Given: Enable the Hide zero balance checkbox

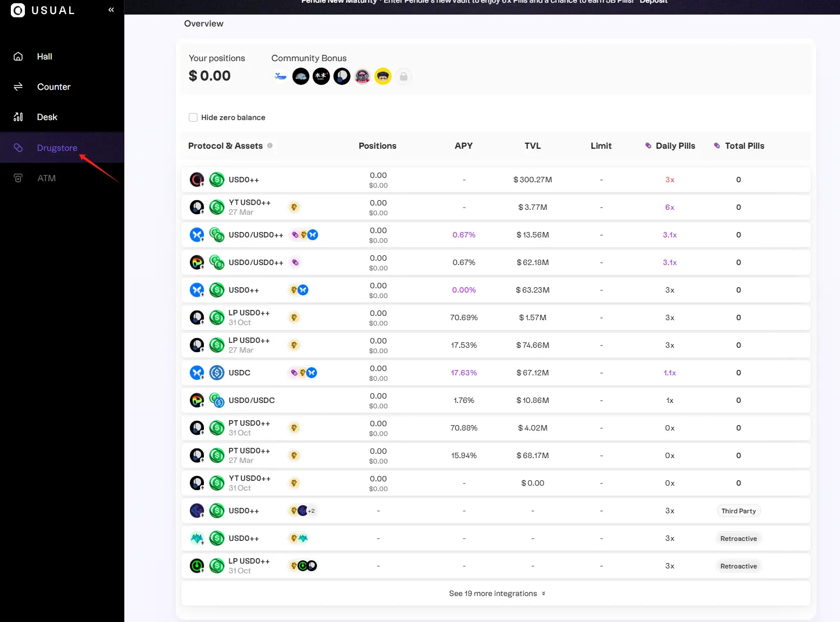Looking at the screenshot, I should (x=193, y=117).
